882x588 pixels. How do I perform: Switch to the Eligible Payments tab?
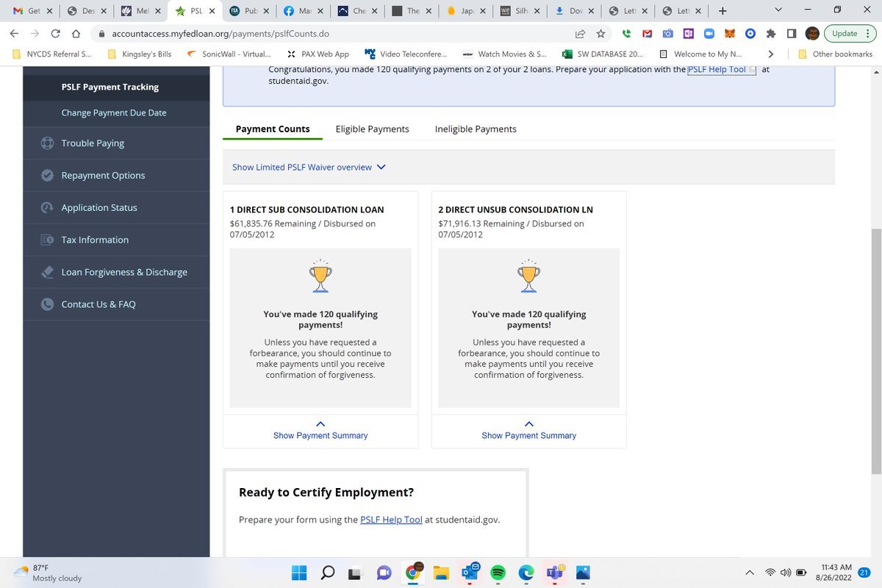tap(372, 129)
